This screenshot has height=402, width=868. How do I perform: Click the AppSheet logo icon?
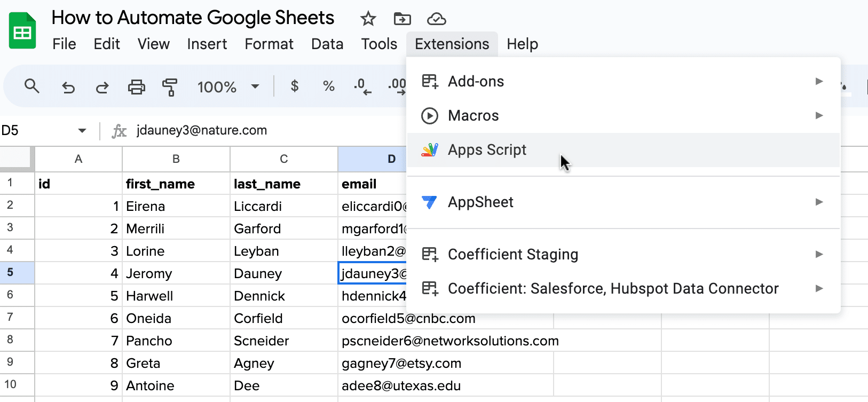click(429, 202)
